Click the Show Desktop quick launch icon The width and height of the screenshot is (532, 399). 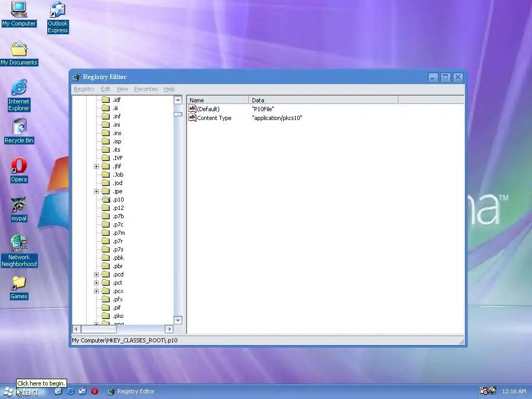[x=58, y=391]
